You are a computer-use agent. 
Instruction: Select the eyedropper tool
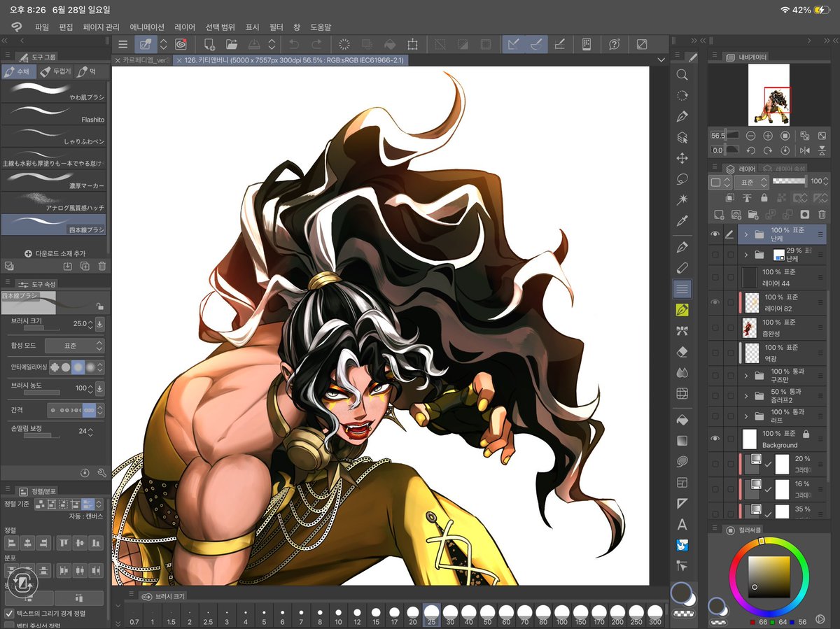point(682,221)
